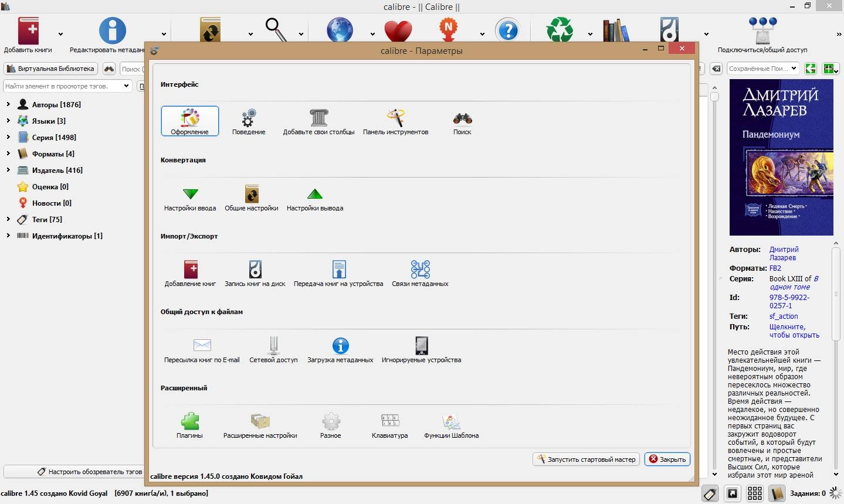844x504 pixels.
Task: Click the red heart donate icon
Action: click(x=398, y=30)
